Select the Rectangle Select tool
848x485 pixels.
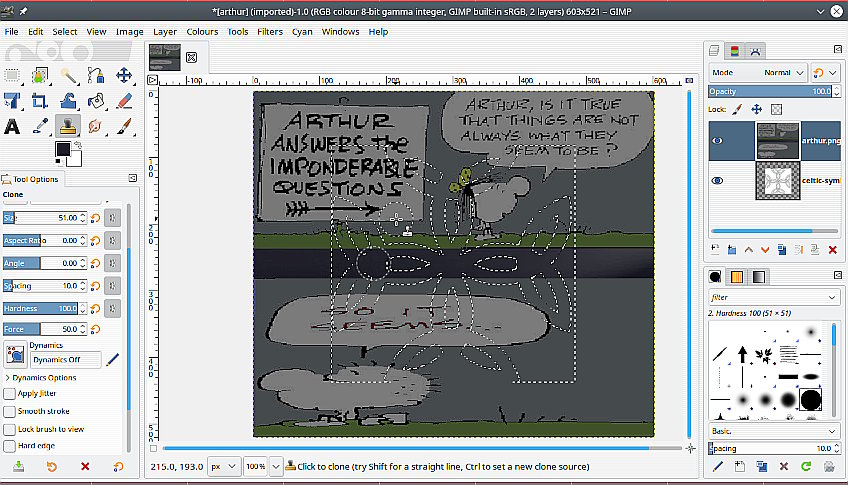tap(12, 75)
